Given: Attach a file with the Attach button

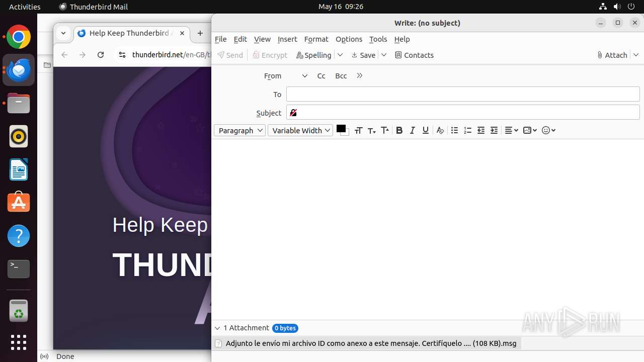Looking at the screenshot, I should pyautogui.click(x=612, y=55).
